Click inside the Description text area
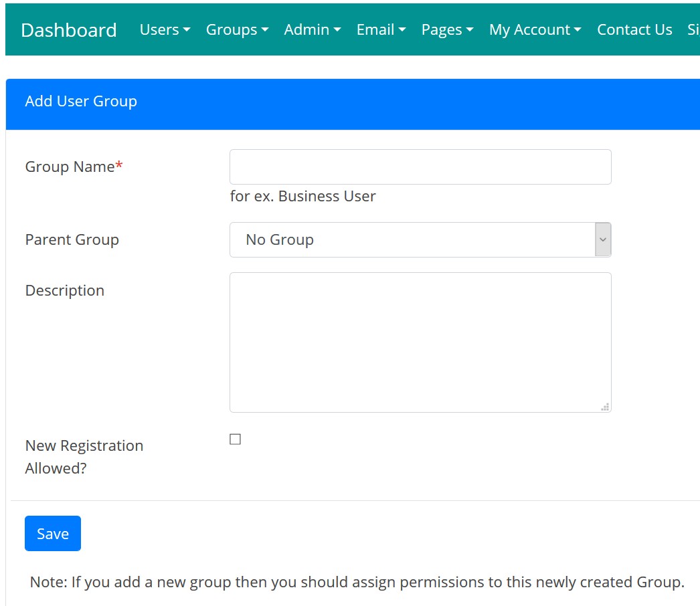700x606 pixels. click(x=420, y=342)
